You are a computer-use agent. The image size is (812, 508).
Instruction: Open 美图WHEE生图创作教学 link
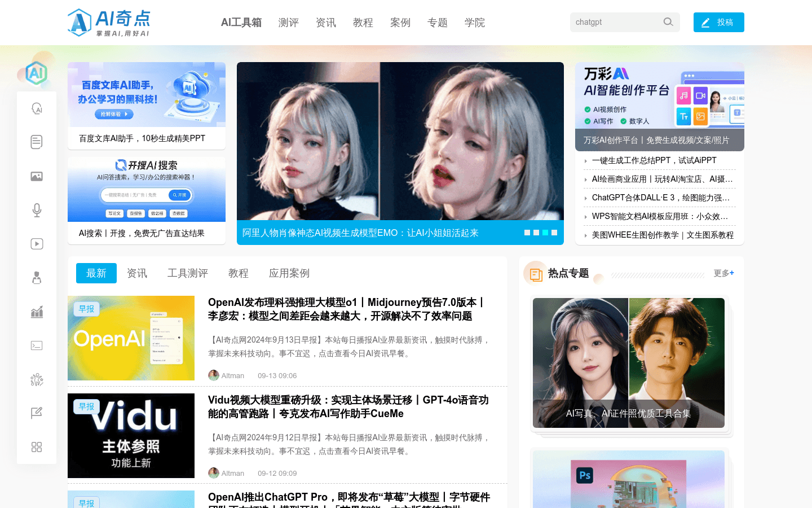point(663,235)
